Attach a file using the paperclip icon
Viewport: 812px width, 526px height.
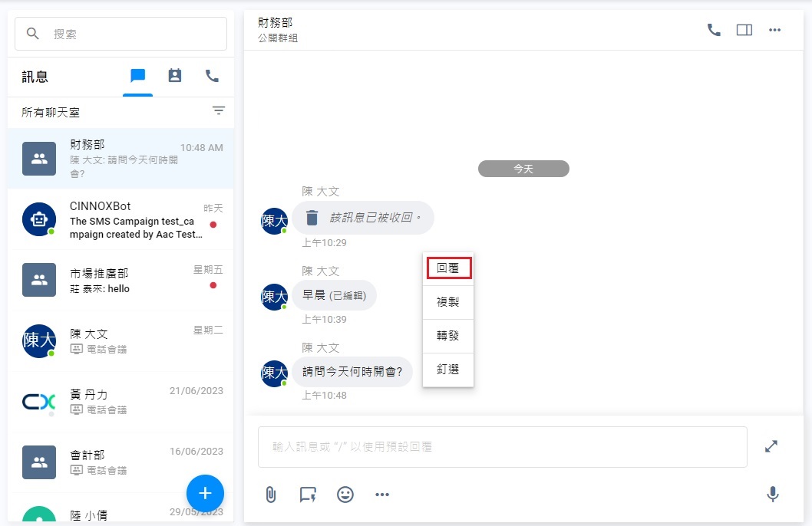[269, 495]
